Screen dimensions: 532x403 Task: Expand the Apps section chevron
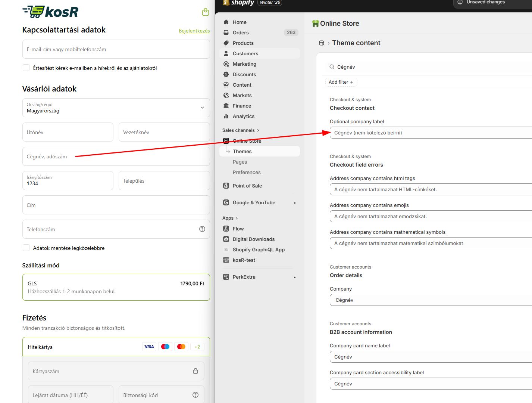point(237,218)
